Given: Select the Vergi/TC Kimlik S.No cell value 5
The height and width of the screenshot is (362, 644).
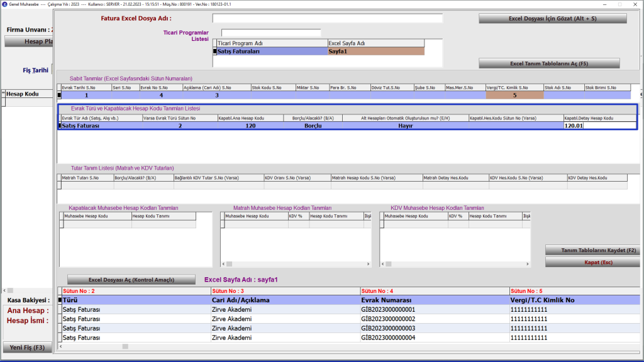Looking at the screenshot, I should 514,96.
